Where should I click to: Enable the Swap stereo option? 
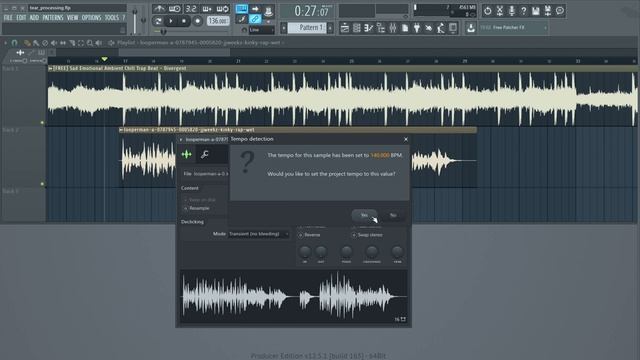(367, 235)
